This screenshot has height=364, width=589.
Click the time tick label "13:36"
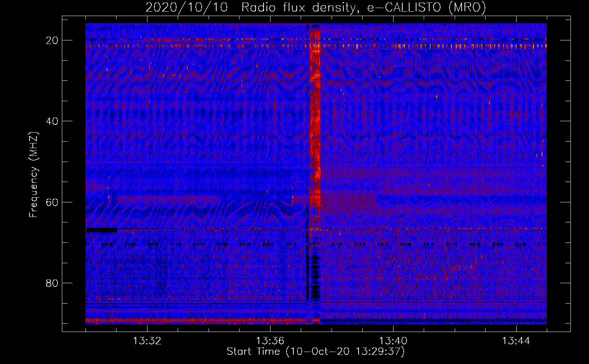click(270, 341)
